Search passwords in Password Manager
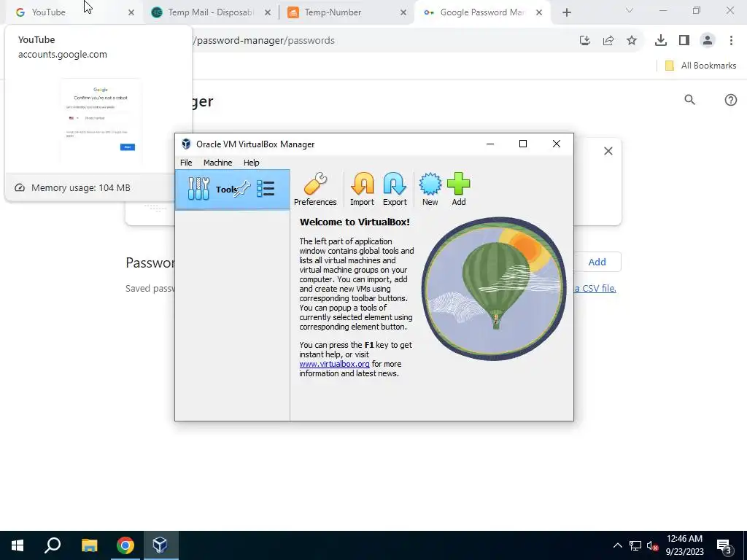The height and width of the screenshot is (560, 747). pos(690,99)
